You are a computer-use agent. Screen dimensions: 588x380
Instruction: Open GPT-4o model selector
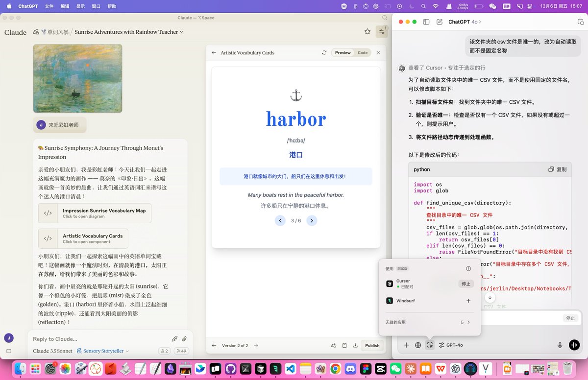(451, 345)
